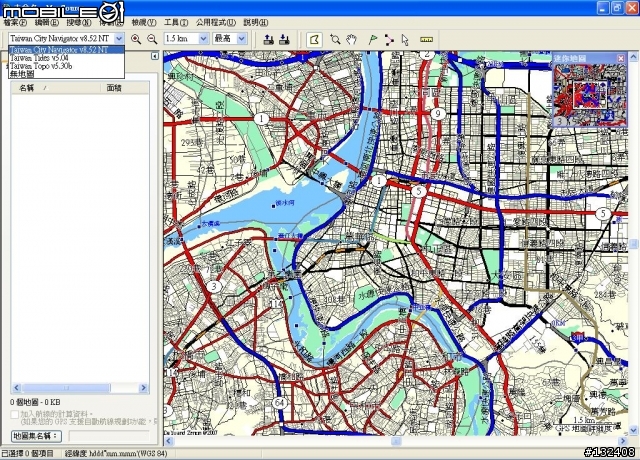Viewport: 640px width, 460px height.
Task: Open the 搜尋(N) menu
Action: (x=79, y=22)
